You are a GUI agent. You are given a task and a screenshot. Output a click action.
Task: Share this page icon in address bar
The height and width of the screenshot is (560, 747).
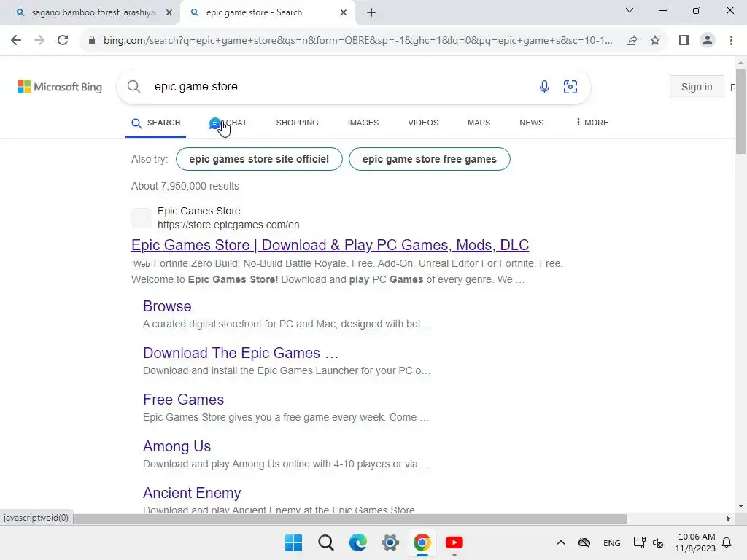point(632,41)
